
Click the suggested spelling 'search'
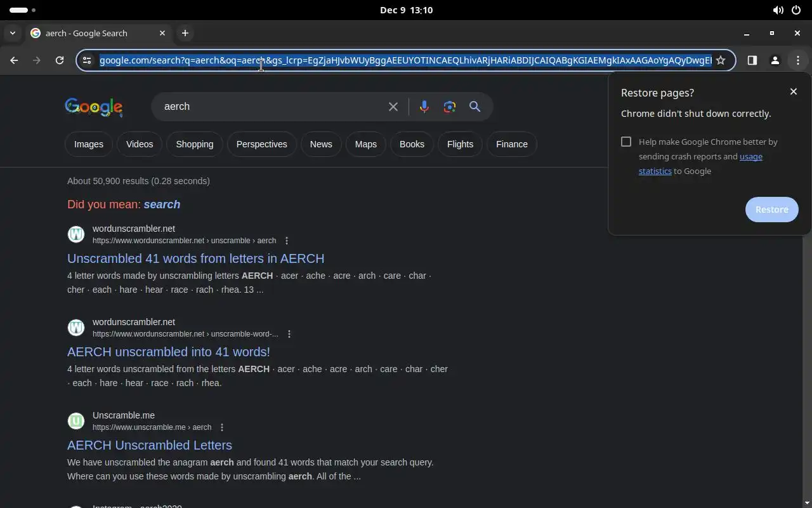(x=162, y=204)
